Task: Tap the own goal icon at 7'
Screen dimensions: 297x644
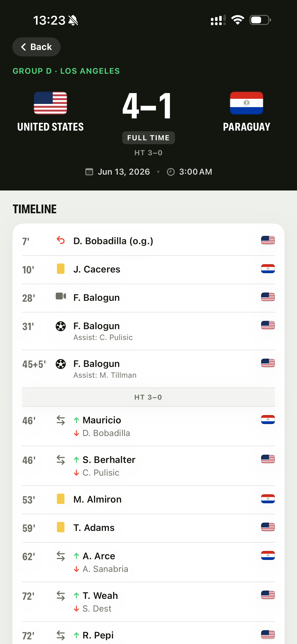Action: [61, 240]
